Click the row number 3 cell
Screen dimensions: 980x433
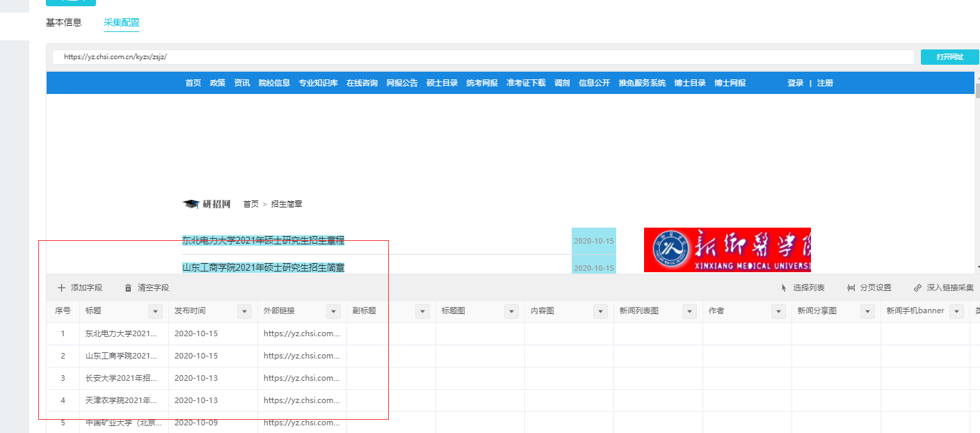coord(63,378)
